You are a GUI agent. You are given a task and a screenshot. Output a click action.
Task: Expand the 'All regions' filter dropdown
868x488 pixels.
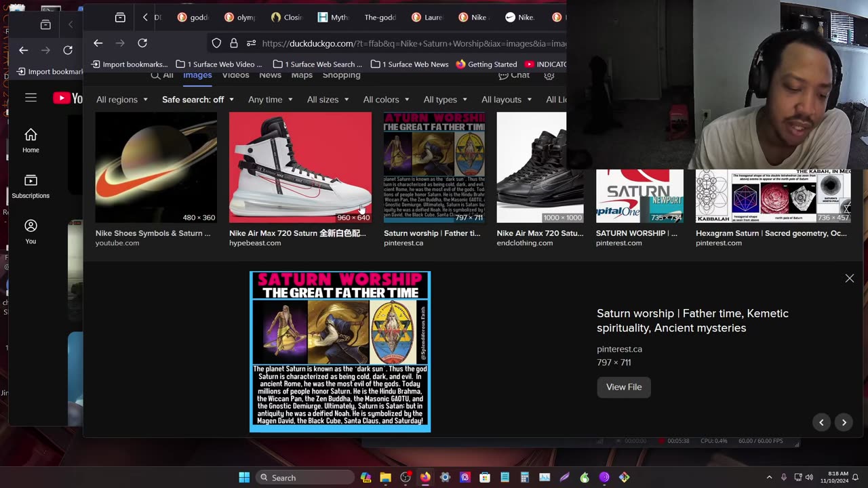[x=122, y=100]
